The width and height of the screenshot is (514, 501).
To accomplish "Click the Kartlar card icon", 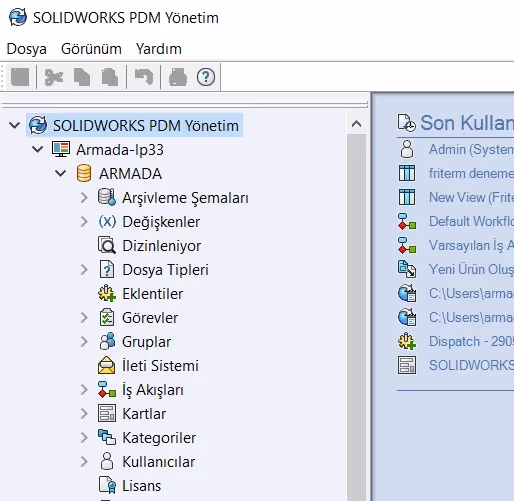I will point(107,413).
